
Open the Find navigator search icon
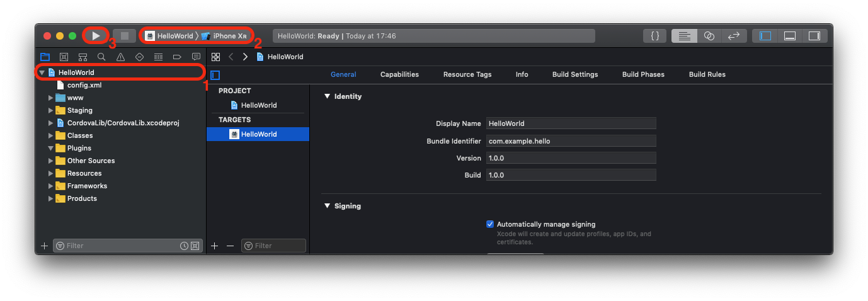pos(101,57)
